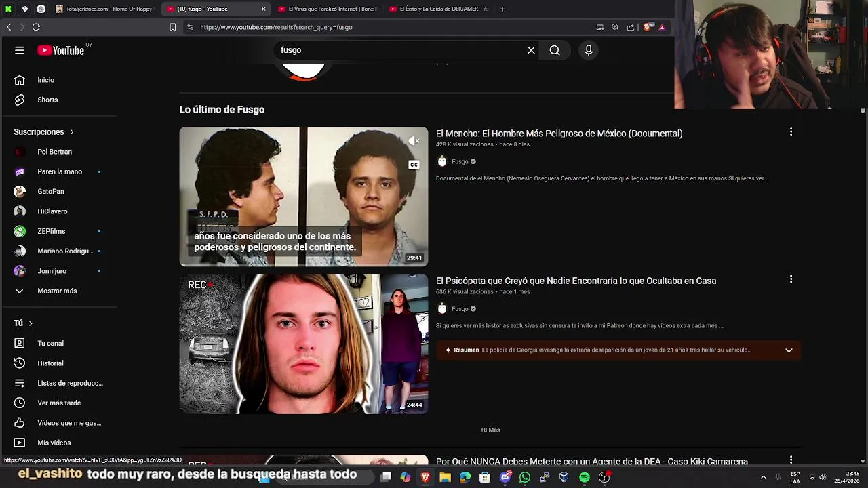Image resolution: width=868 pixels, height=488 pixels.
Task: Open Mariano Rodríguez subscription channel
Action: click(x=60, y=251)
